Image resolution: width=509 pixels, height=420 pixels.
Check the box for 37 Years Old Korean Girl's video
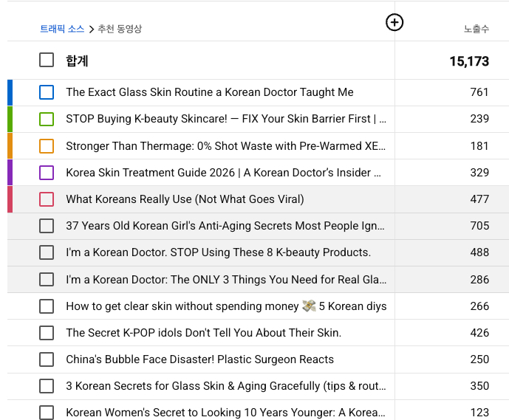(47, 226)
